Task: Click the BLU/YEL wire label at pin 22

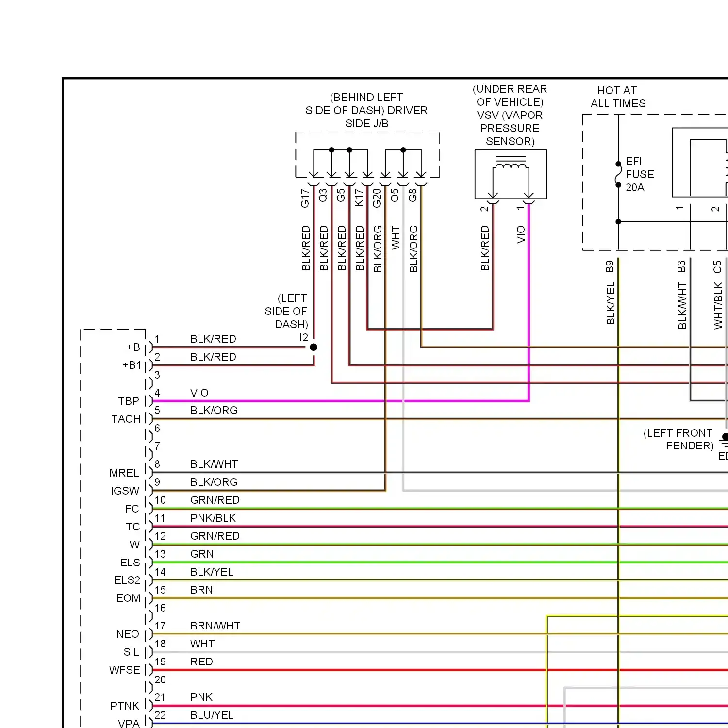Action: [x=212, y=715]
